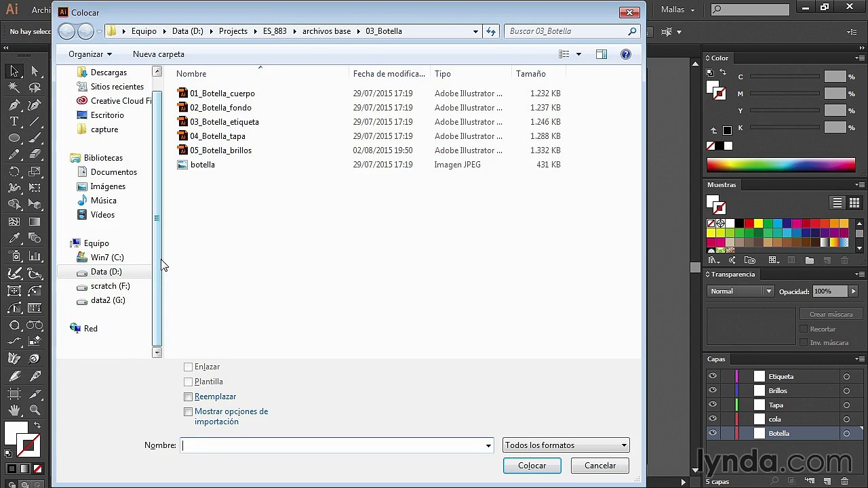Screen dimensions: 868x488
Task: Check the Reemplazar option
Action: [189, 396]
